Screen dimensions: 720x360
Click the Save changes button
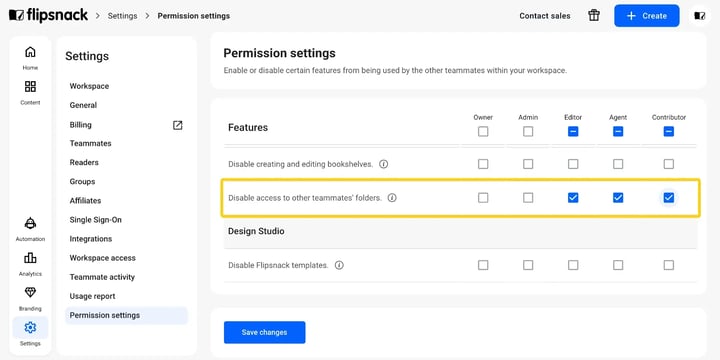coord(264,332)
